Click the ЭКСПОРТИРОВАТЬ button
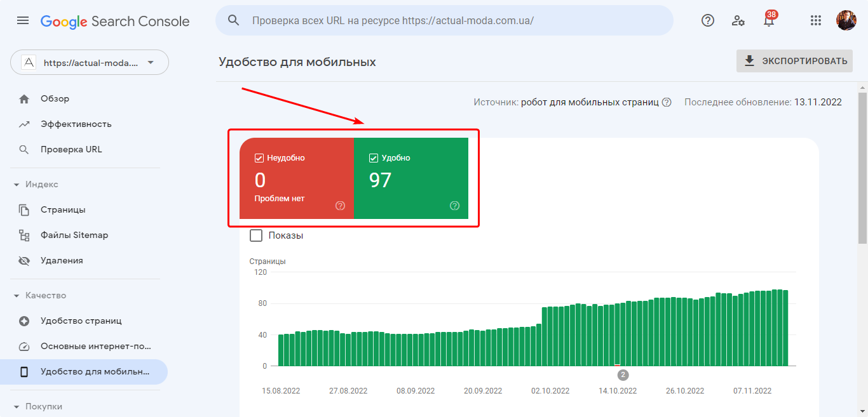 [x=794, y=61]
